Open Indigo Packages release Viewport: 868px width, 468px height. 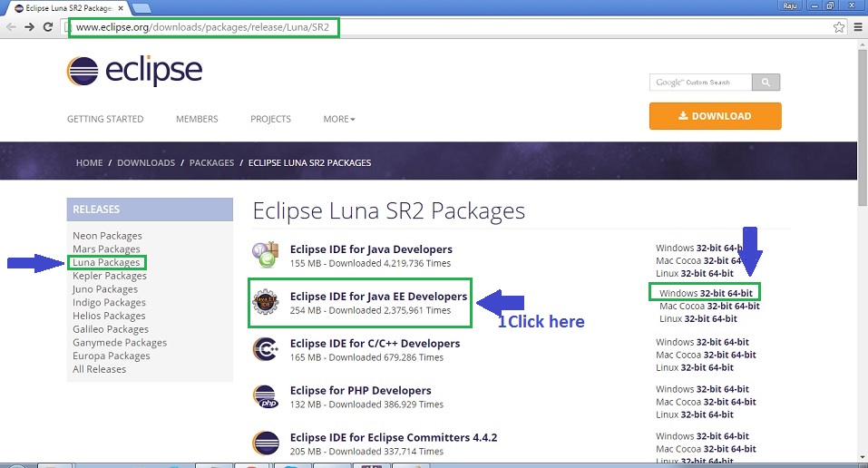109,302
